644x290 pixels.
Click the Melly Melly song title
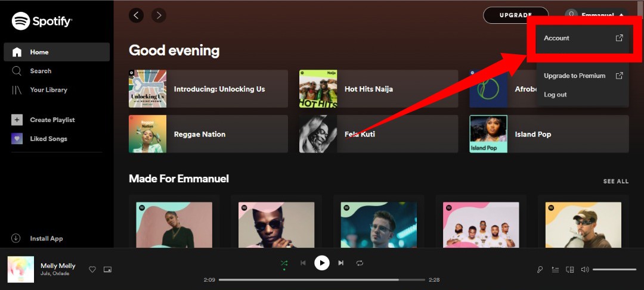click(58, 266)
